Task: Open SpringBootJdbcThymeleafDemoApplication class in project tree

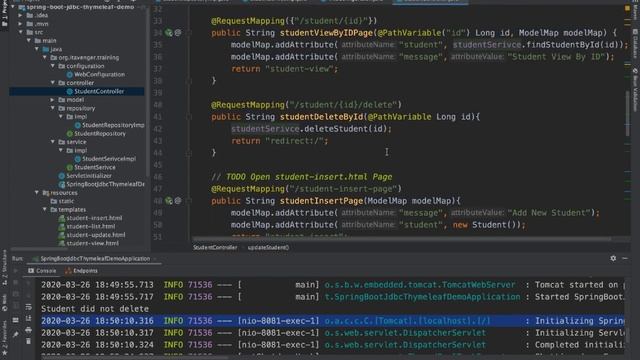Action: 102,184
